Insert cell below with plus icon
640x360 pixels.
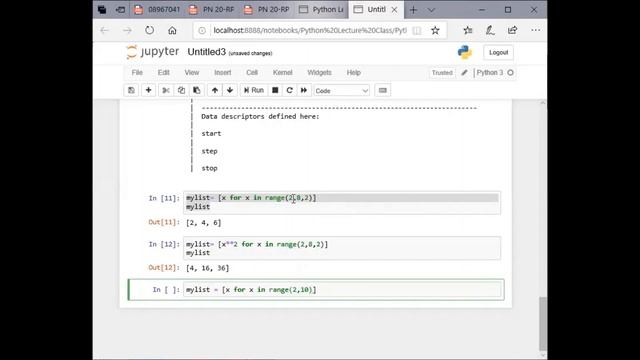(x=149, y=90)
